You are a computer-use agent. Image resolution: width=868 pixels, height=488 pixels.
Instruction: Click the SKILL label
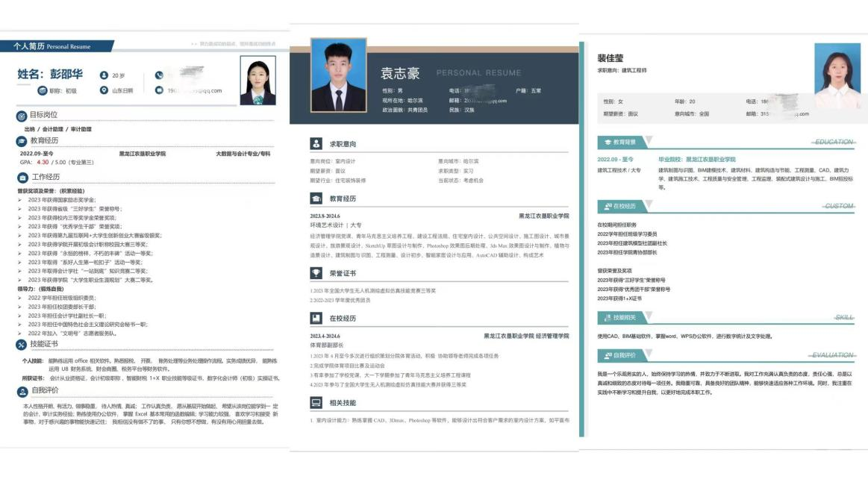tap(843, 318)
